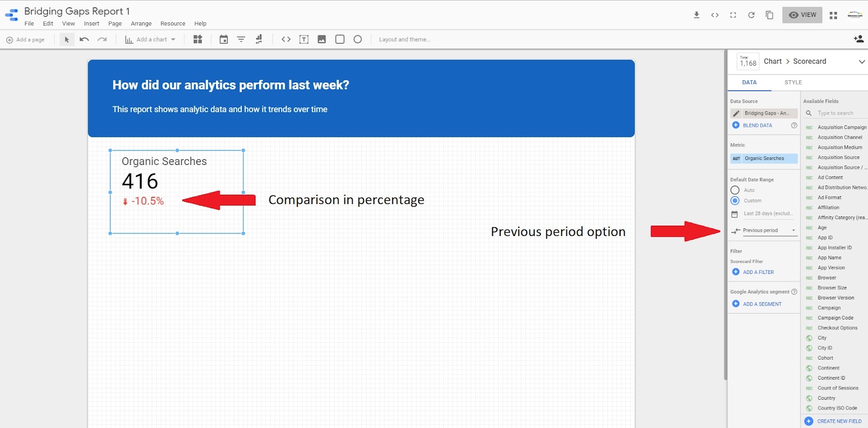Select the Auto date range radio

(x=735, y=190)
